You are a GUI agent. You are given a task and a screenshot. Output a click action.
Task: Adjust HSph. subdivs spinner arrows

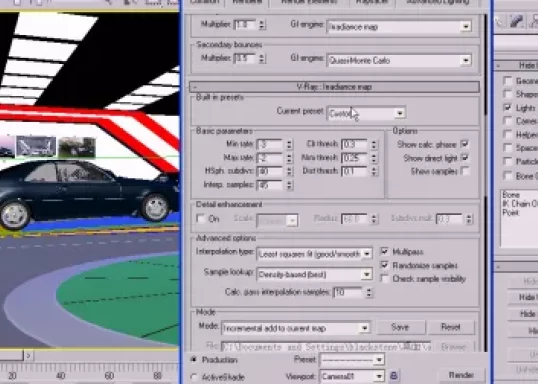289,171
